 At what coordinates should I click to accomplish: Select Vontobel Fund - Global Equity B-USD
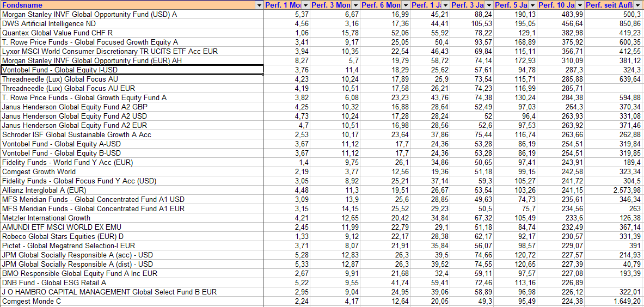tap(132, 153)
